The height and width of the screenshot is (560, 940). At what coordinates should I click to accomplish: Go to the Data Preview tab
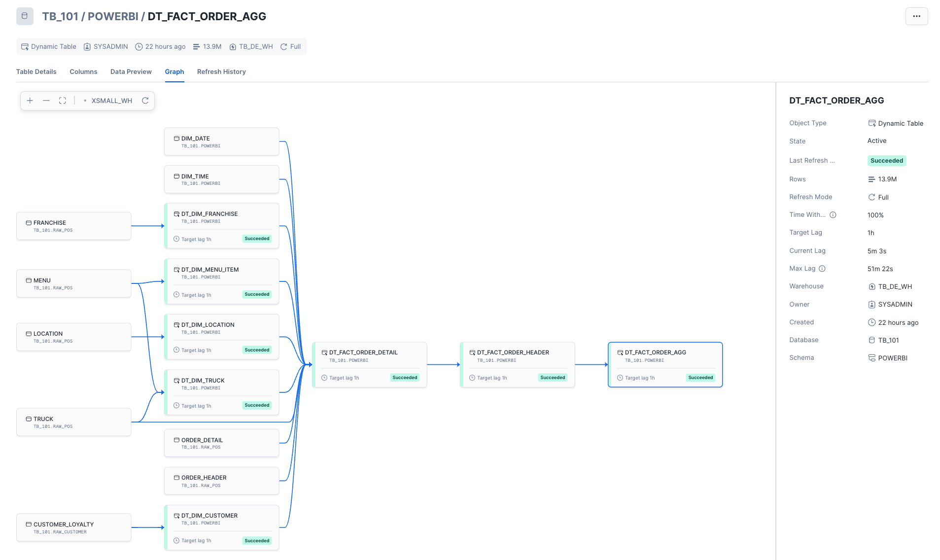click(131, 72)
